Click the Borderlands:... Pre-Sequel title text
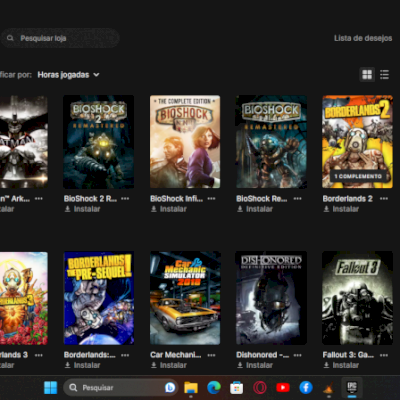This screenshot has height=400, width=400. (89, 355)
